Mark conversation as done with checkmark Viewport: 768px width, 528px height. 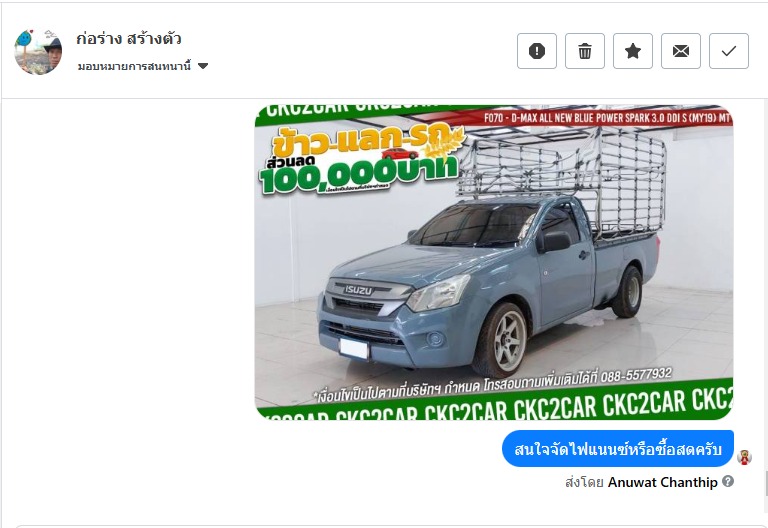729,51
